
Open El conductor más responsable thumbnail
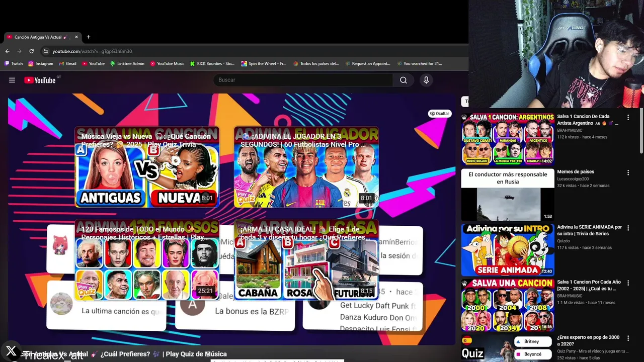click(x=508, y=195)
